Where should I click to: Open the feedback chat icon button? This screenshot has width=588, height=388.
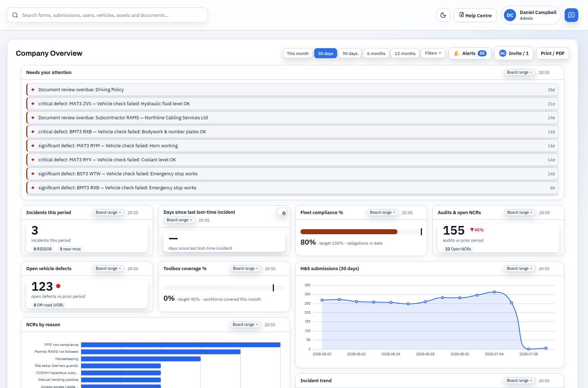pyautogui.click(x=571, y=15)
